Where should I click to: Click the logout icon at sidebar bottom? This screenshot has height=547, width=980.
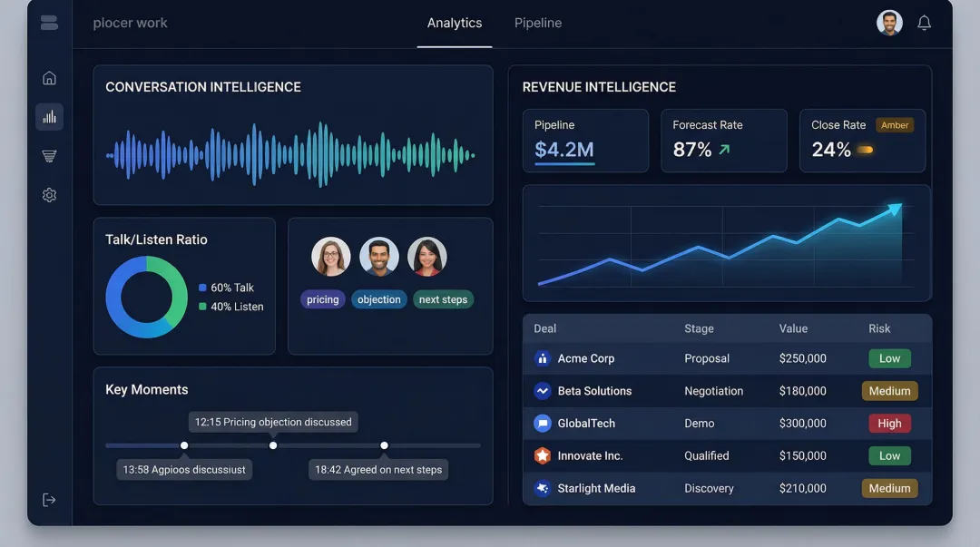point(49,499)
